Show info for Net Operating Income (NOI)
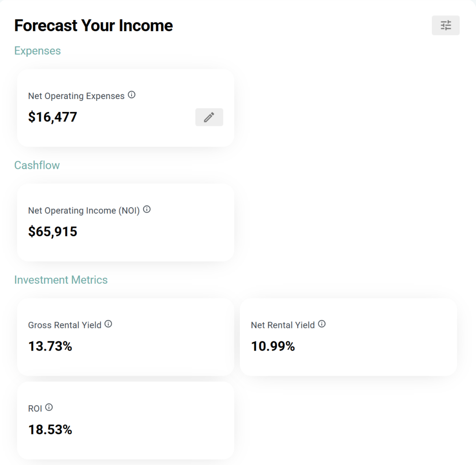This screenshot has height=465, width=476. coord(147,209)
